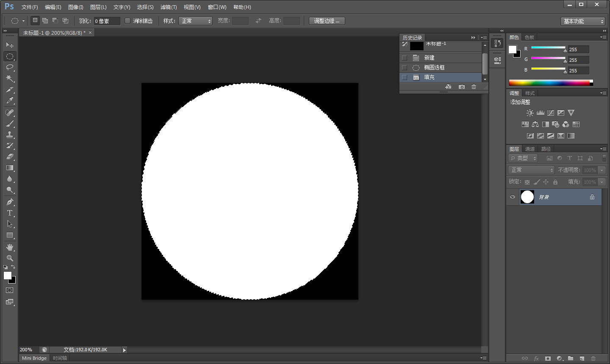610x364 pixels.
Task: Select the Magic Wand tool
Action: (x=10, y=78)
